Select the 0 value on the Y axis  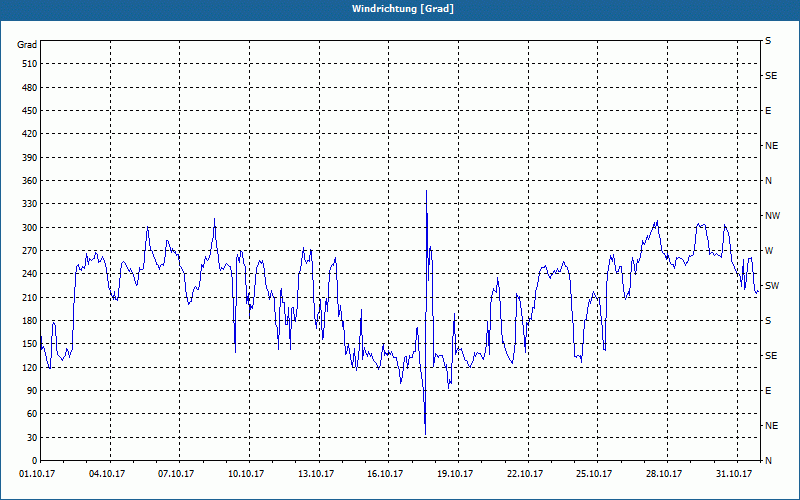pyautogui.click(x=34, y=461)
